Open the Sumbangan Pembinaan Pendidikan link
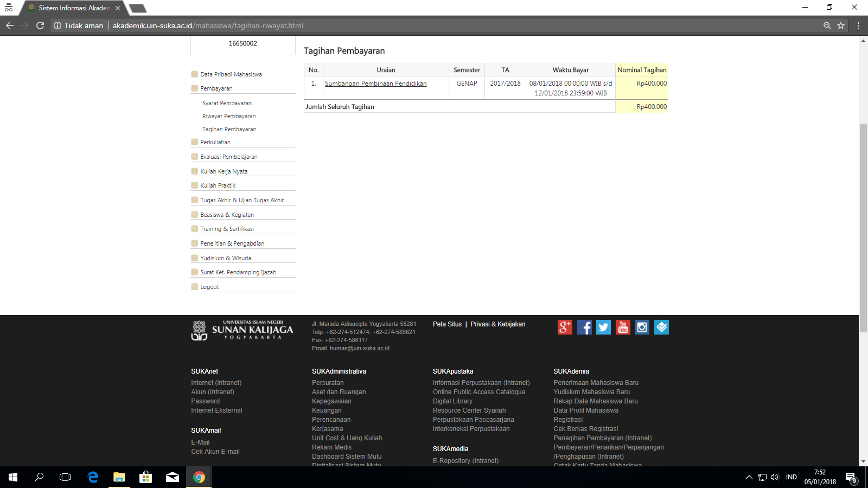 click(x=375, y=84)
